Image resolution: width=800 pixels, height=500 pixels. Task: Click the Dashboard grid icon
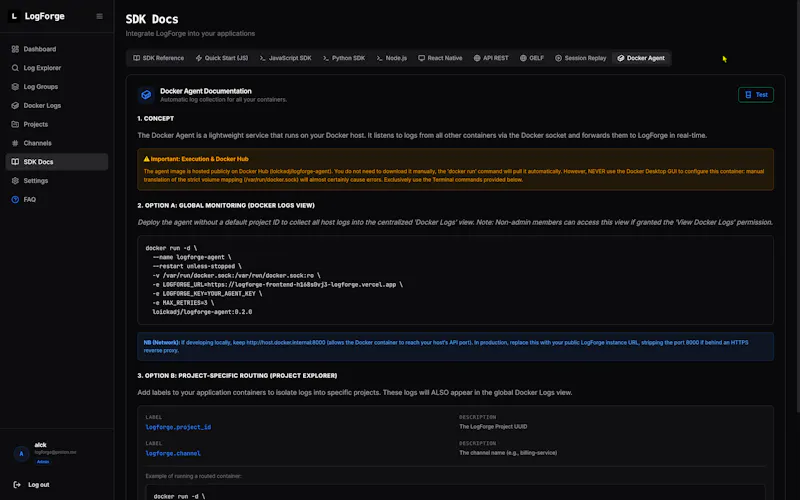click(x=15, y=49)
